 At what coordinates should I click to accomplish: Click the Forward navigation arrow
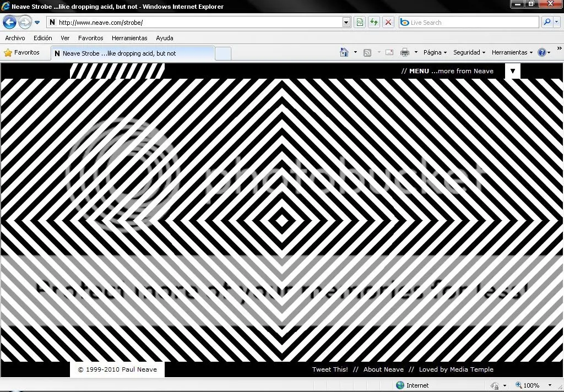pos(24,22)
